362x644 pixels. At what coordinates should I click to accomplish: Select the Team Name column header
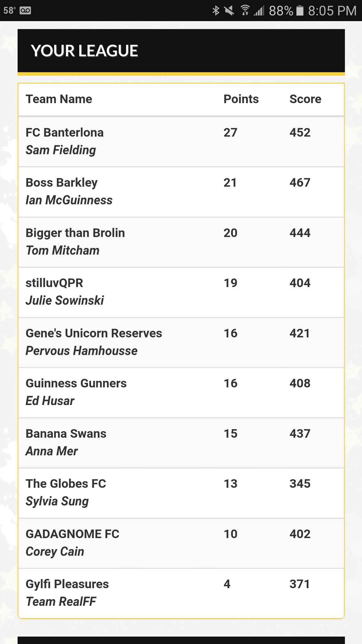(59, 99)
